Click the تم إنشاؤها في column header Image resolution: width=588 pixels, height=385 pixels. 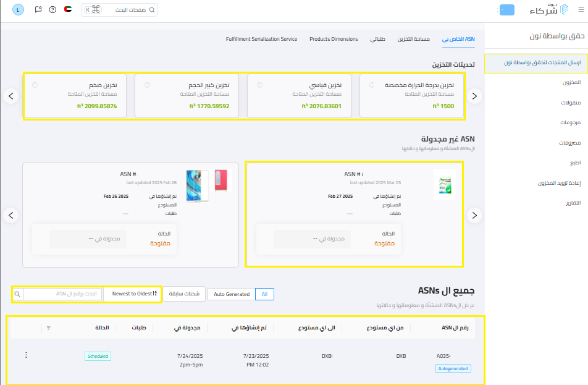[x=249, y=328]
